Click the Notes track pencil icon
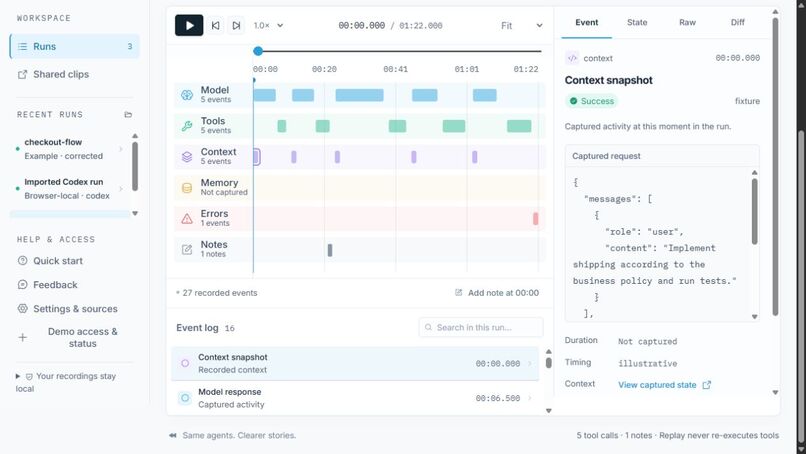This screenshot has height=454, width=806. [187, 249]
